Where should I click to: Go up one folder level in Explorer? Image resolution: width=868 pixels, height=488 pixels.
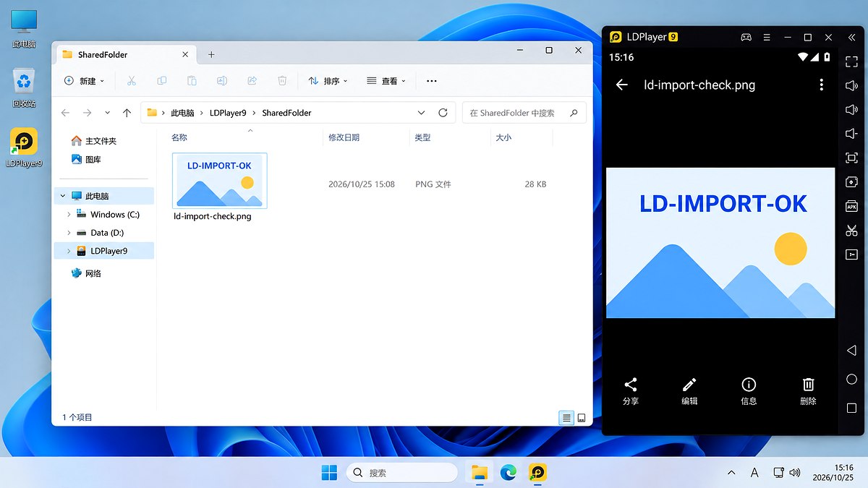127,113
